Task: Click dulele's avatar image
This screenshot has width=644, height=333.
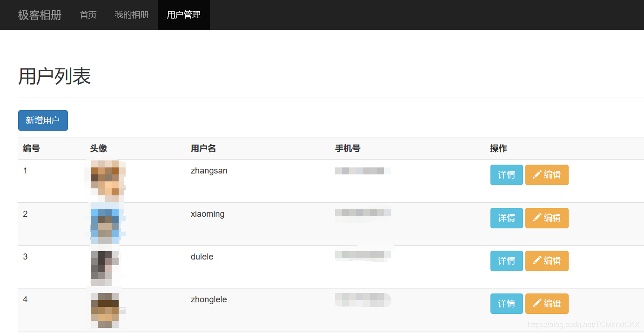Action: 105,268
